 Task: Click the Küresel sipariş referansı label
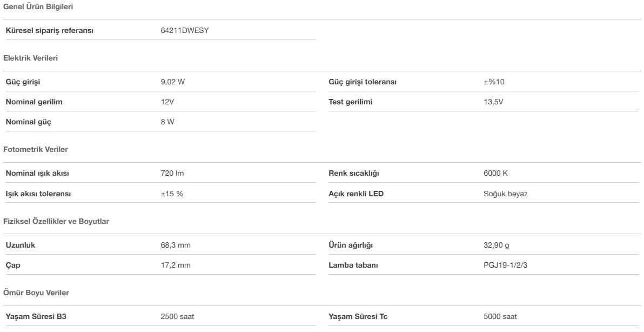50,30
